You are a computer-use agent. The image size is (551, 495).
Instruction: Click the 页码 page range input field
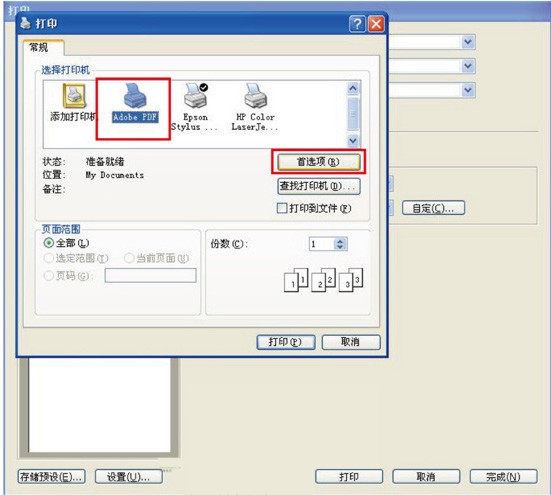(150, 275)
